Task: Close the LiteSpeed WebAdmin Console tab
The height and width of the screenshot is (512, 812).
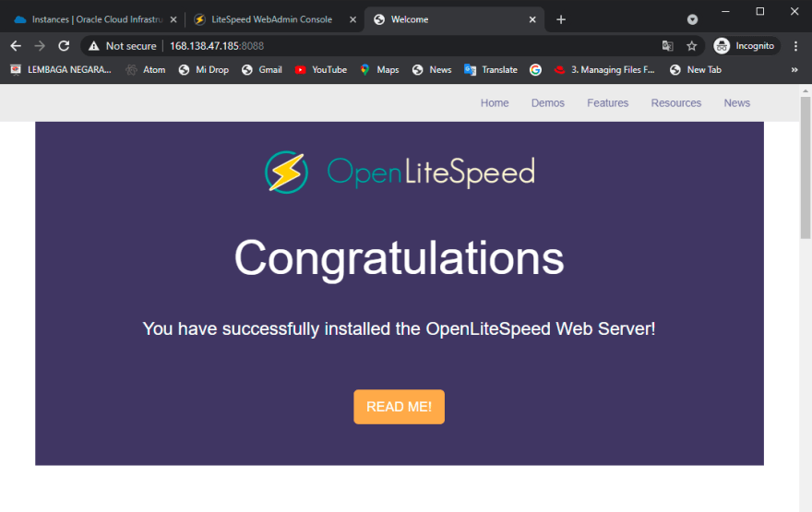Action: [352, 19]
